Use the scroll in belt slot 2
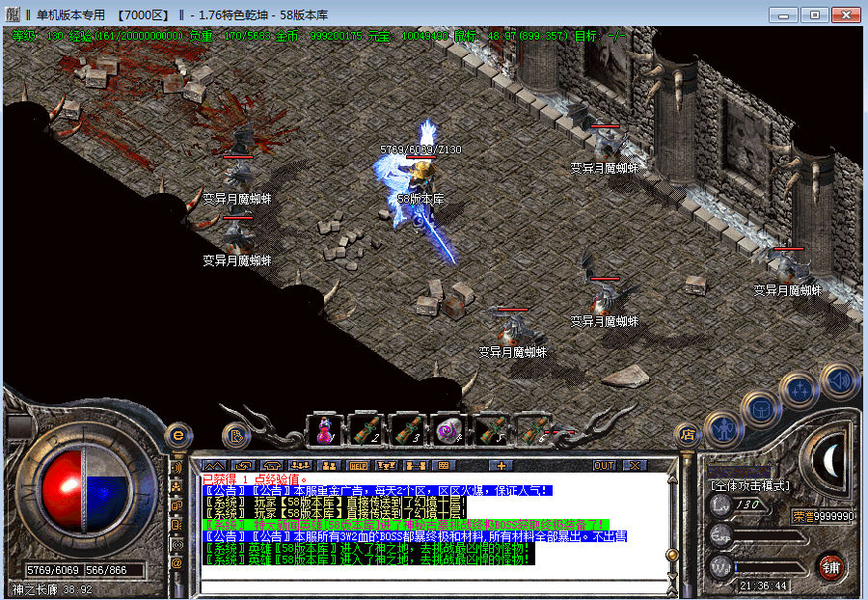Image resolution: width=868 pixels, height=600 pixels. 367,430
